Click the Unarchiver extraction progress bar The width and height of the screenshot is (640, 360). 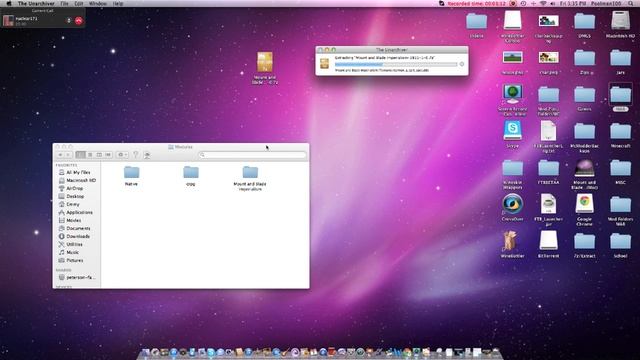point(396,64)
